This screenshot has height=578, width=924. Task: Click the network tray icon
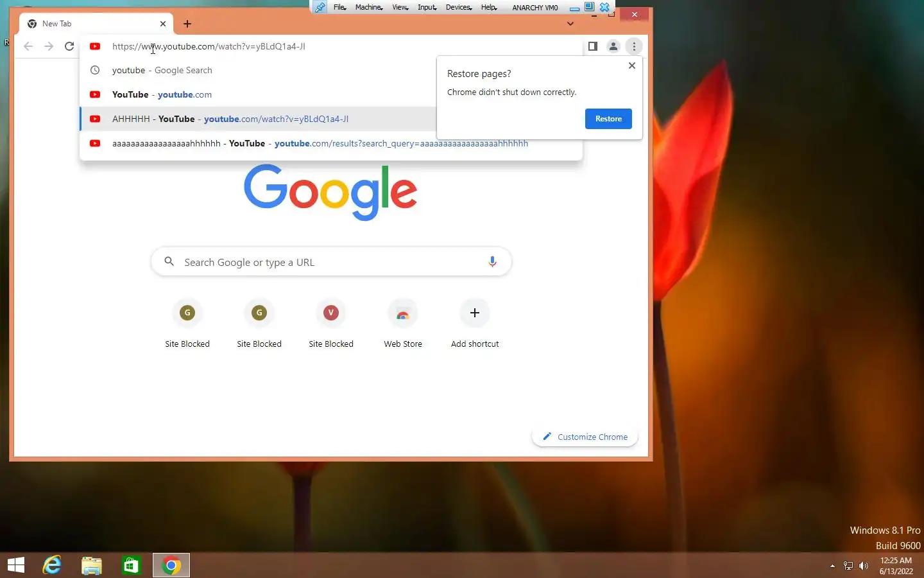click(848, 566)
